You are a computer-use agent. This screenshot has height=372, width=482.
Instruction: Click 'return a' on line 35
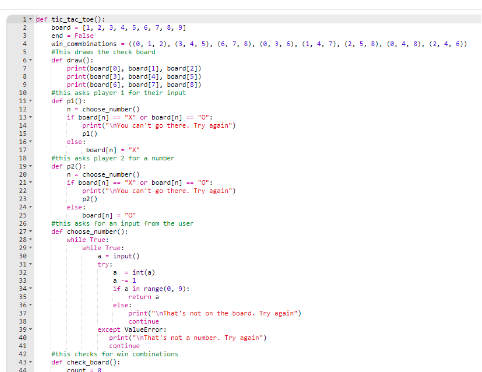pos(144,297)
